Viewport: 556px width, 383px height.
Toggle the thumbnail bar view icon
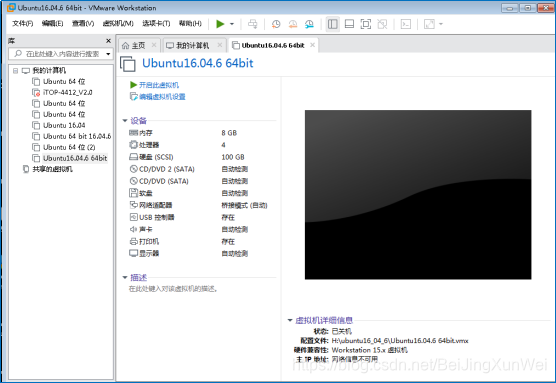pos(349,24)
